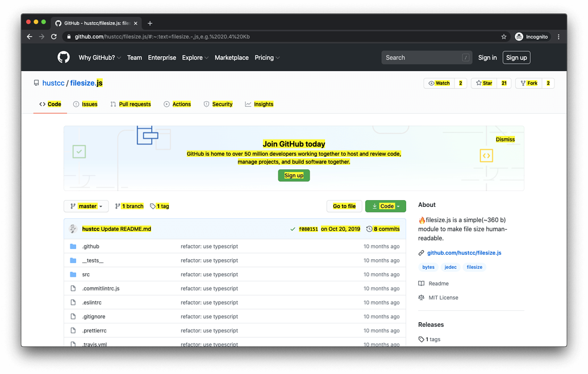The image size is (588, 374).
Task: Click the Sign in link
Action: tap(487, 58)
